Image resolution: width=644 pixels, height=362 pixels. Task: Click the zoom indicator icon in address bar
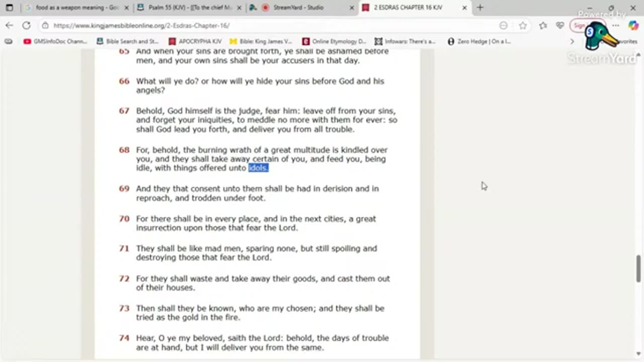point(503,25)
